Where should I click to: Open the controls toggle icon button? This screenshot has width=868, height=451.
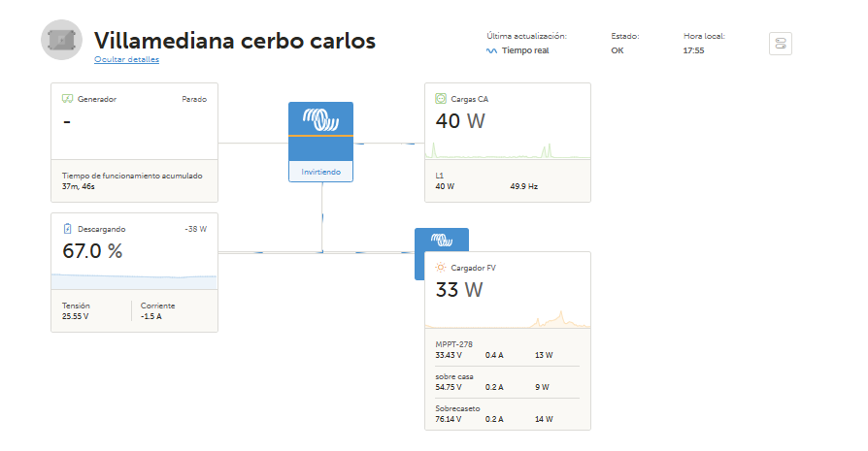click(x=780, y=44)
